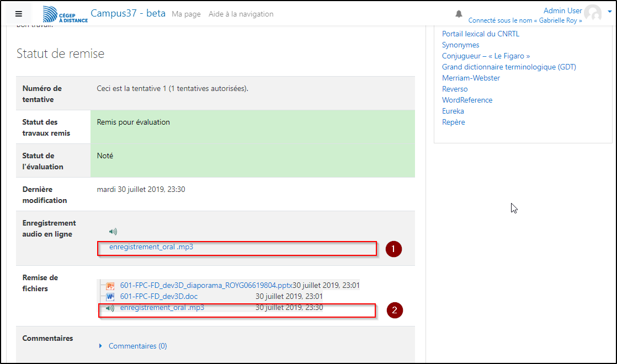Screen dimensions: 617x364
Task: Download the 601-FPC-FD_dev3D.doc file
Action: pyautogui.click(x=158, y=297)
